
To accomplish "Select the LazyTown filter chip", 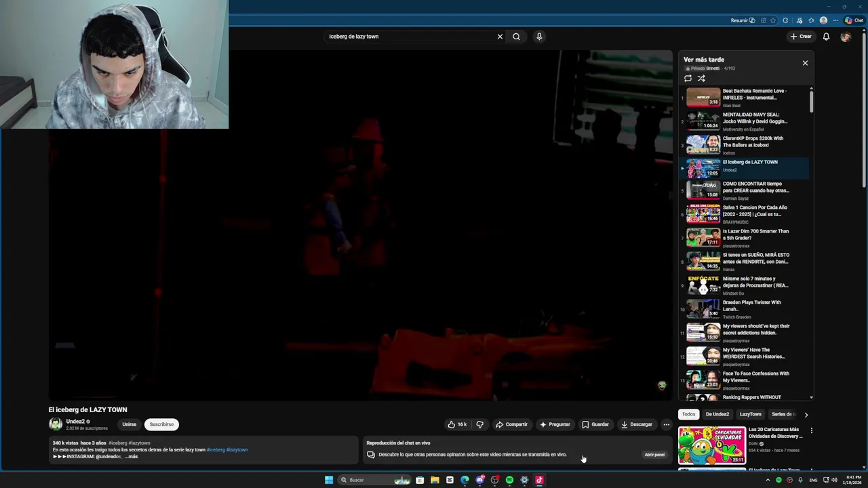I will (750, 414).
